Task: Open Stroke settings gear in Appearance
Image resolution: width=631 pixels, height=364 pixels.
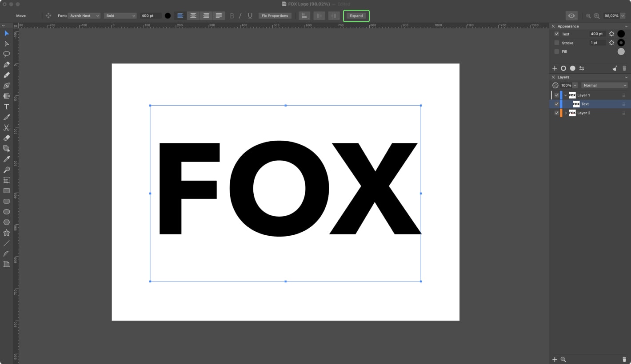Action: click(611, 43)
